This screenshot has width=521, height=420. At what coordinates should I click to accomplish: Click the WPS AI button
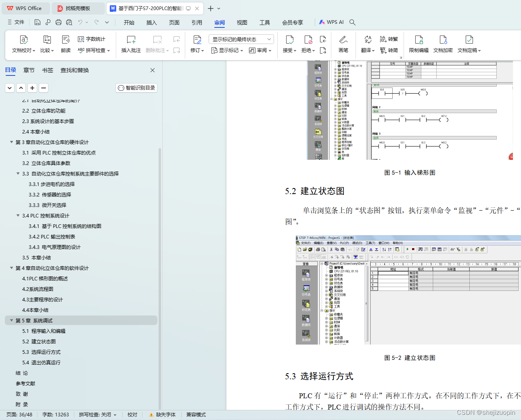click(x=331, y=22)
